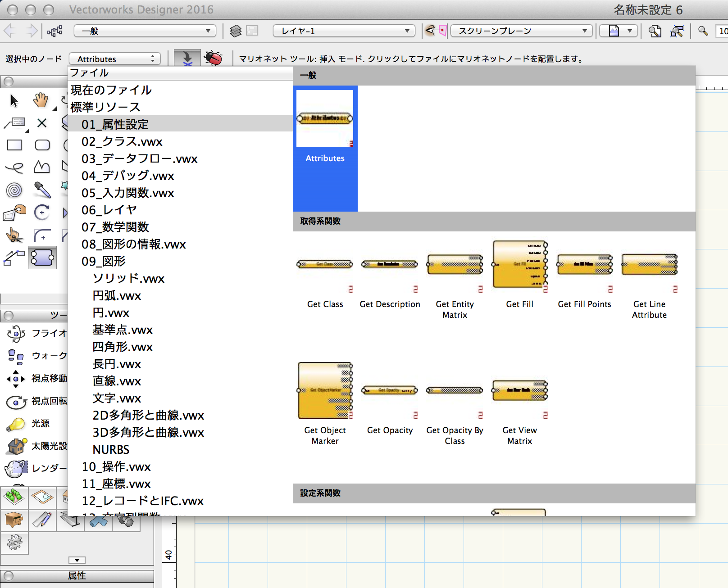Click the class hierarchy icon in toolbar
Screen dimensions: 728x588
tap(55, 31)
